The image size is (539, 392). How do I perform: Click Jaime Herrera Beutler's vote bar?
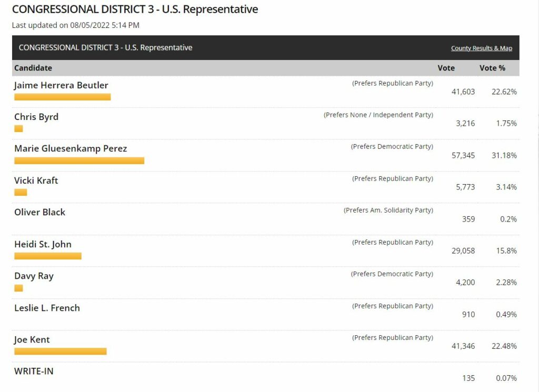[x=63, y=97]
